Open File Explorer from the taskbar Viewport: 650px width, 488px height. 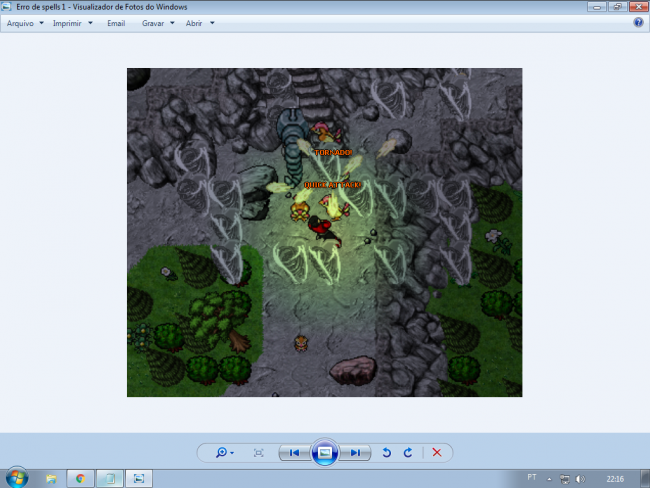[51, 479]
